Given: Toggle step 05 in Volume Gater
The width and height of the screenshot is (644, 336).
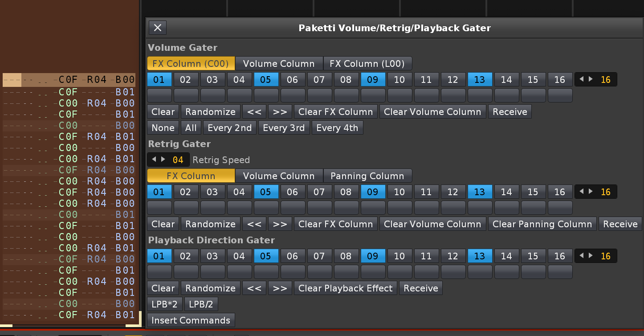Looking at the screenshot, I should tap(266, 80).
